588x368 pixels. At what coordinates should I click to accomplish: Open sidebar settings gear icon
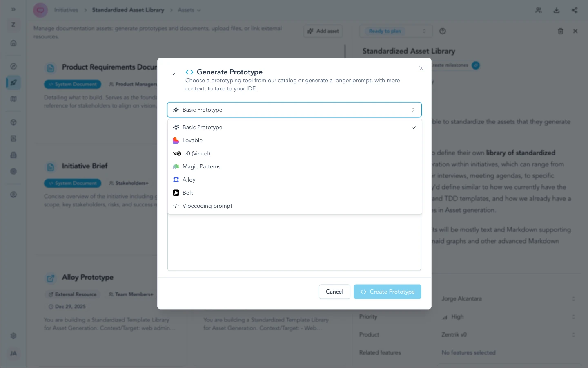point(13,336)
